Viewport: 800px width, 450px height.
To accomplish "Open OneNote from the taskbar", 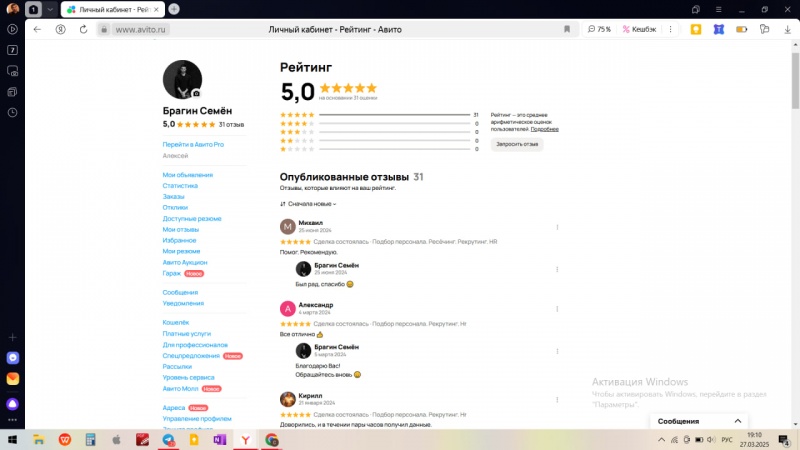I will click(220, 440).
